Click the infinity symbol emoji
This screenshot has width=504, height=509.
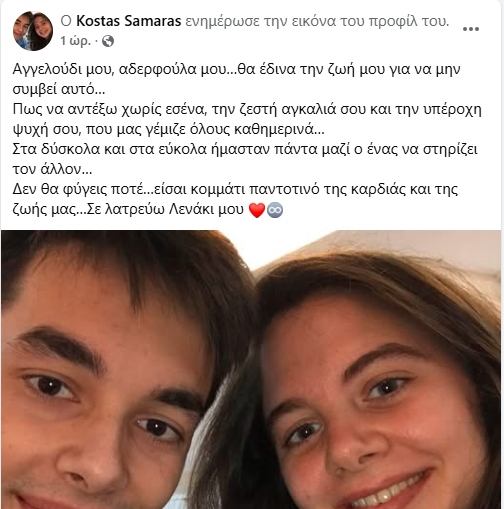pos(275,210)
